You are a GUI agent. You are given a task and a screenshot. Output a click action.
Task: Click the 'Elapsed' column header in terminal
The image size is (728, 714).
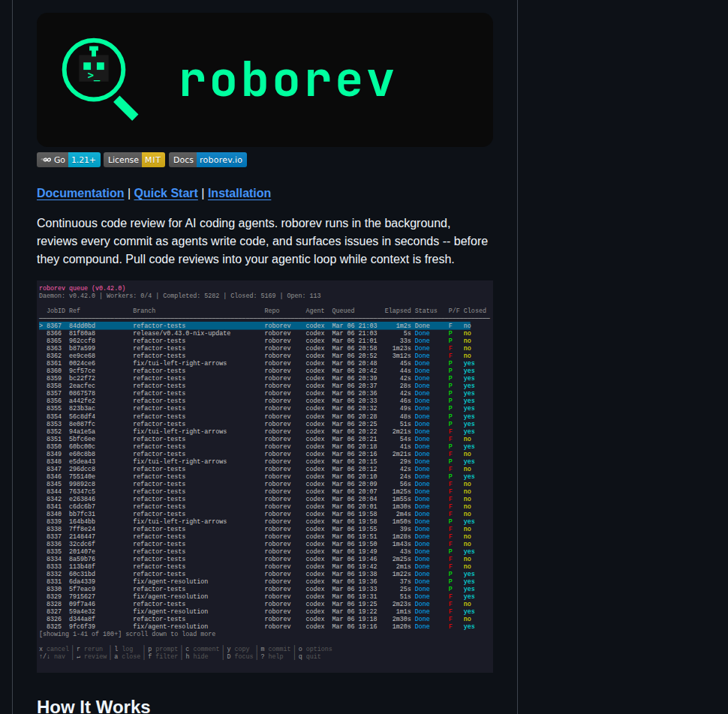[398, 310]
